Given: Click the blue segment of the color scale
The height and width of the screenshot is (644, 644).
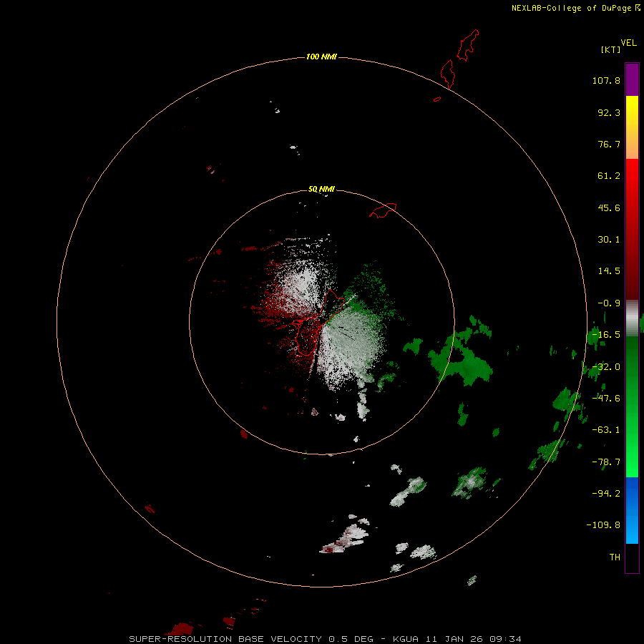Looking at the screenshot, I should tap(632, 510).
